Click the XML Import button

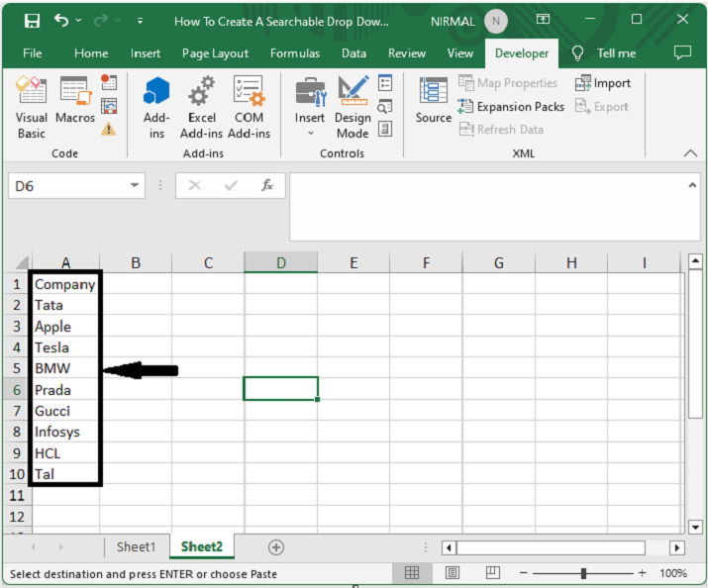pos(603,83)
